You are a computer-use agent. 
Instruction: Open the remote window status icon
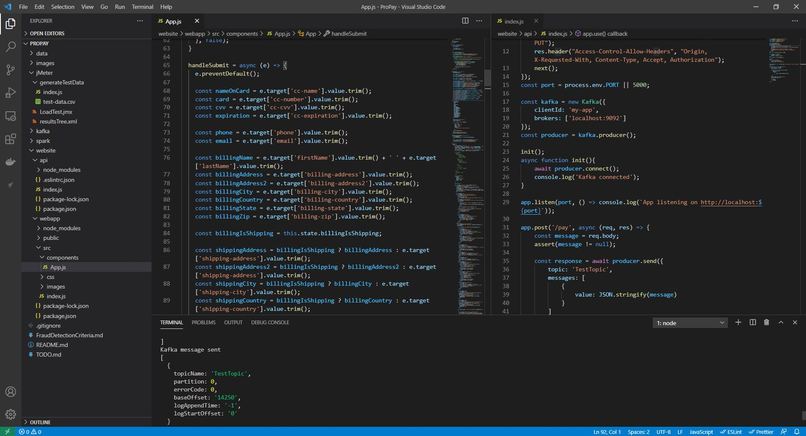(x=7, y=432)
